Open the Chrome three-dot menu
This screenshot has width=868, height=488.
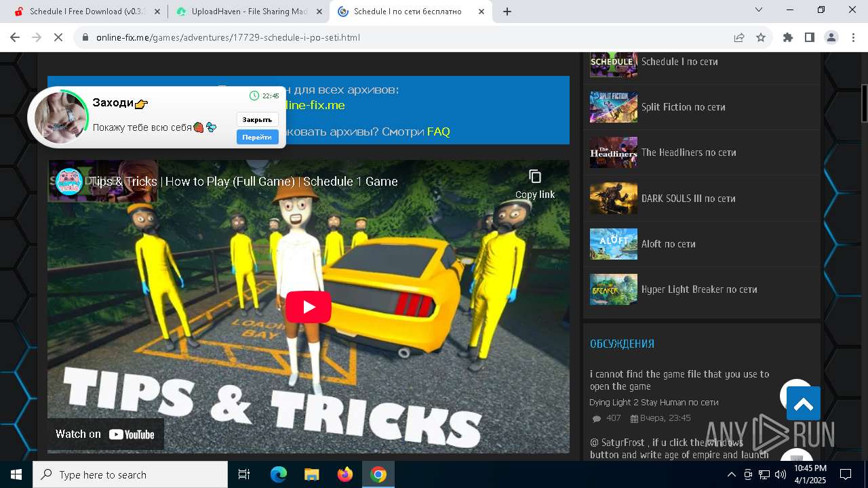[x=853, y=37]
